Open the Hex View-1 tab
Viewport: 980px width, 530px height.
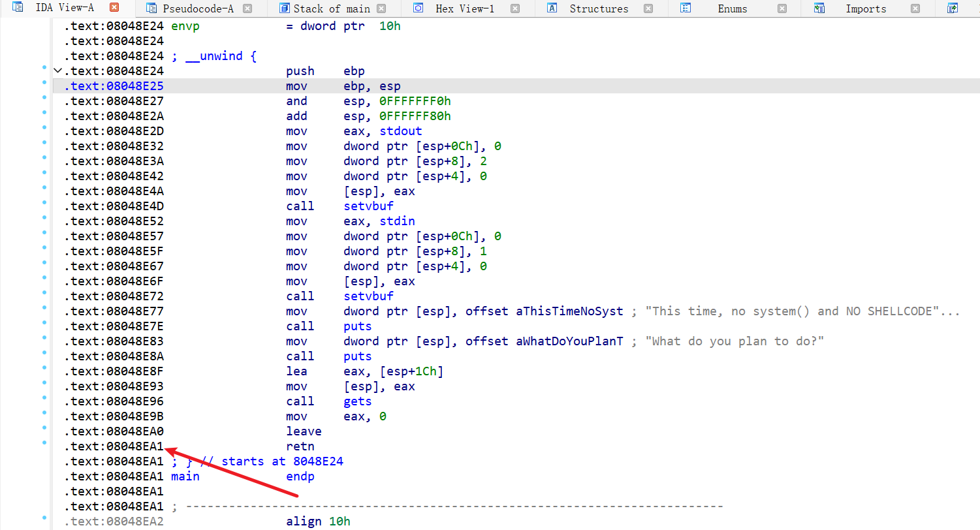pos(465,8)
